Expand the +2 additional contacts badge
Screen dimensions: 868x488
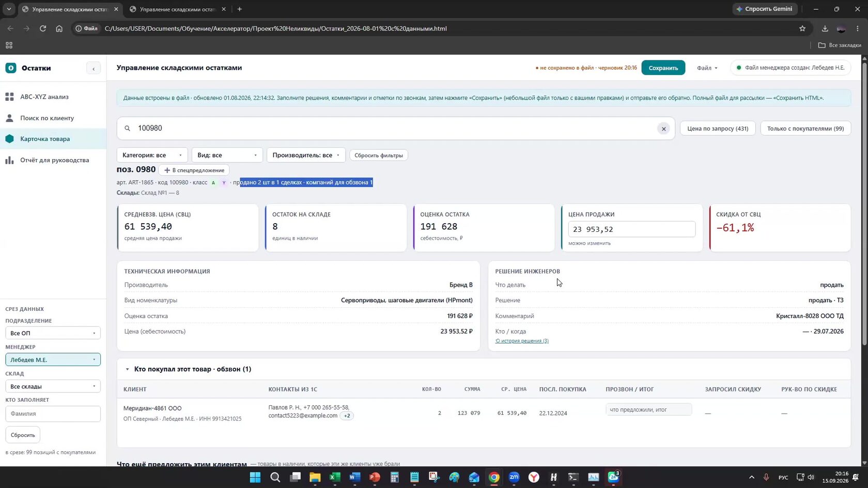click(347, 416)
